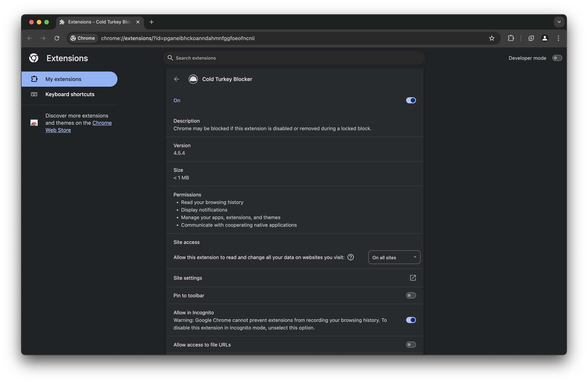Click the Cold Turkey Blocker extension icon
The height and width of the screenshot is (383, 588).
click(x=193, y=79)
